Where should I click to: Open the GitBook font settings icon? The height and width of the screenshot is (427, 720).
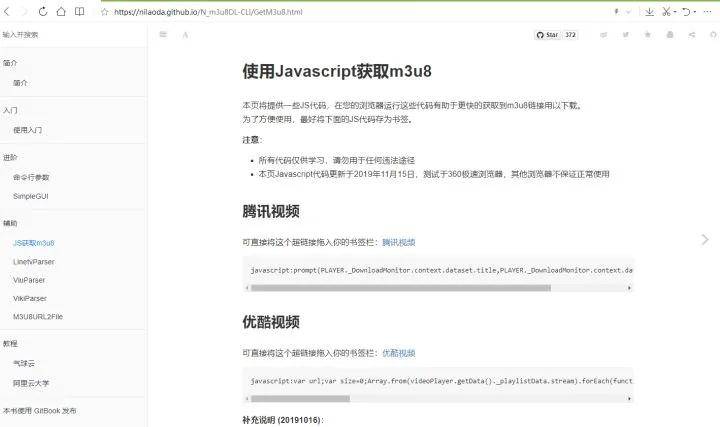pyautogui.click(x=185, y=34)
